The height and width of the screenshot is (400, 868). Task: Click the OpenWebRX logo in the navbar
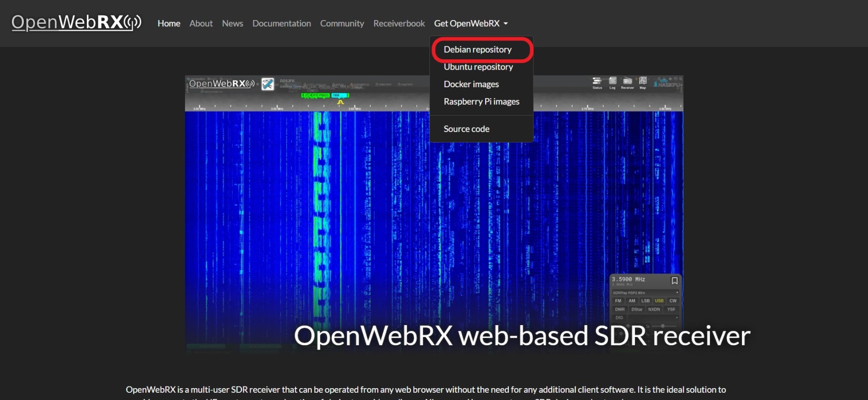pos(76,22)
